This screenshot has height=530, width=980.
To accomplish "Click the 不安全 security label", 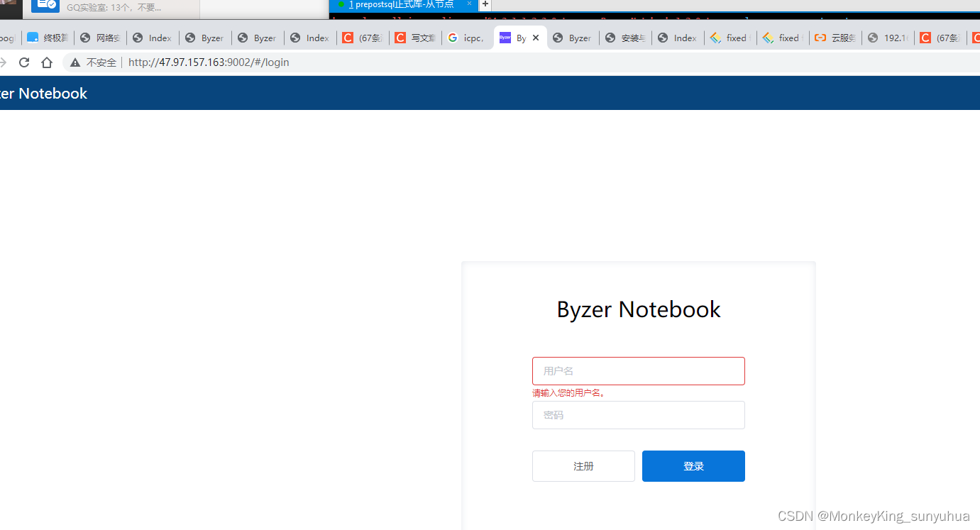I will click(101, 62).
